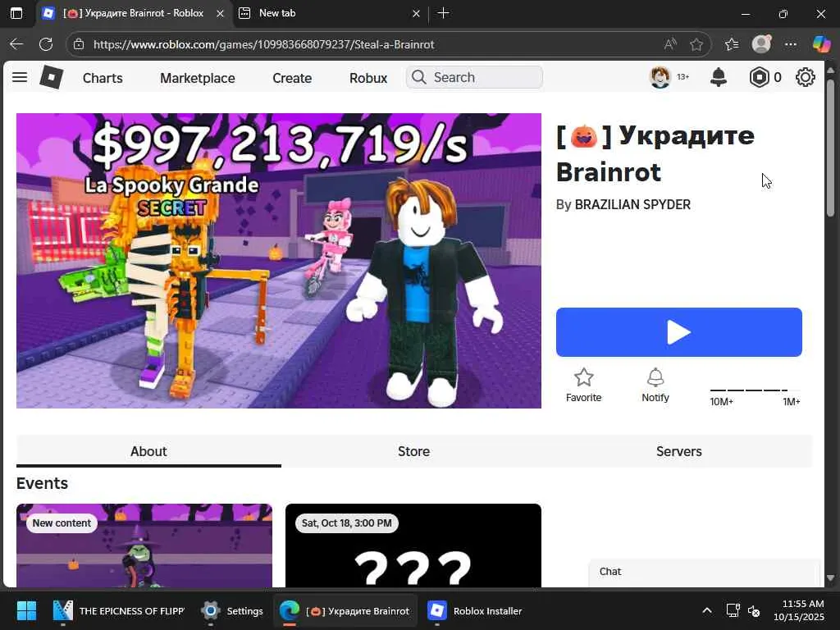Open the Roblox settings gear
The image size is (840, 630).
805,78
